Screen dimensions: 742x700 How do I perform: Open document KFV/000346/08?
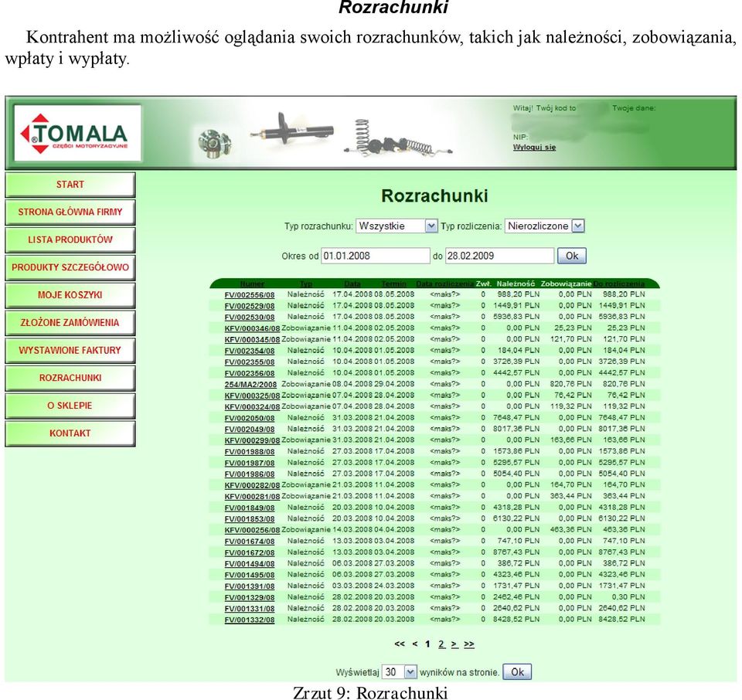[x=252, y=328]
